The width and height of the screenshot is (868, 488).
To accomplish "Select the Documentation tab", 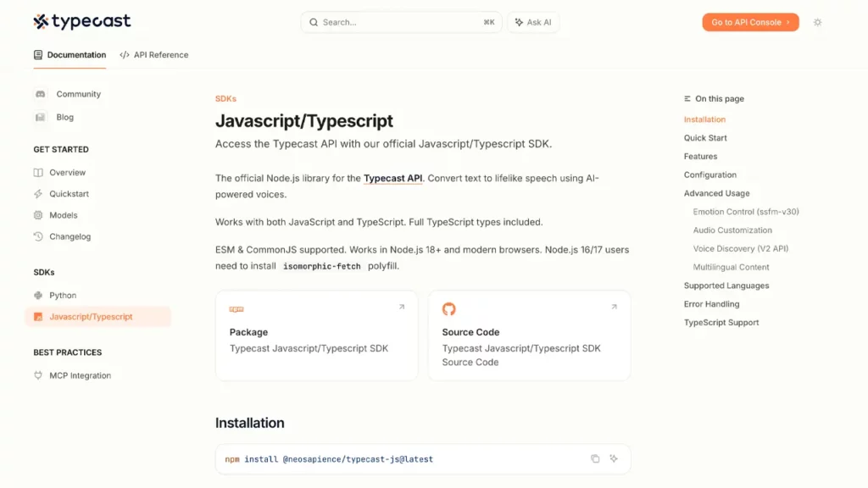I will point(70,54).
